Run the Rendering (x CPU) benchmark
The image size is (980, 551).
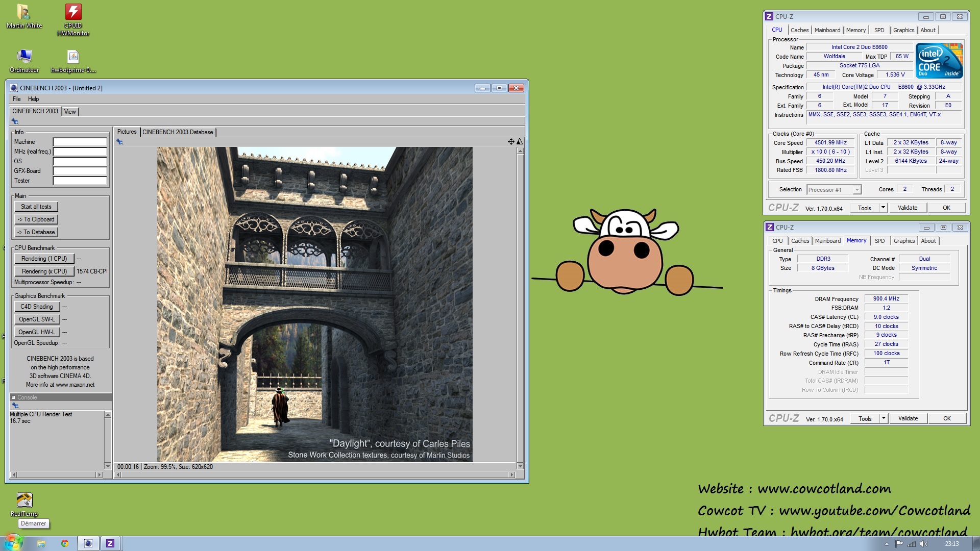[44, 271]
